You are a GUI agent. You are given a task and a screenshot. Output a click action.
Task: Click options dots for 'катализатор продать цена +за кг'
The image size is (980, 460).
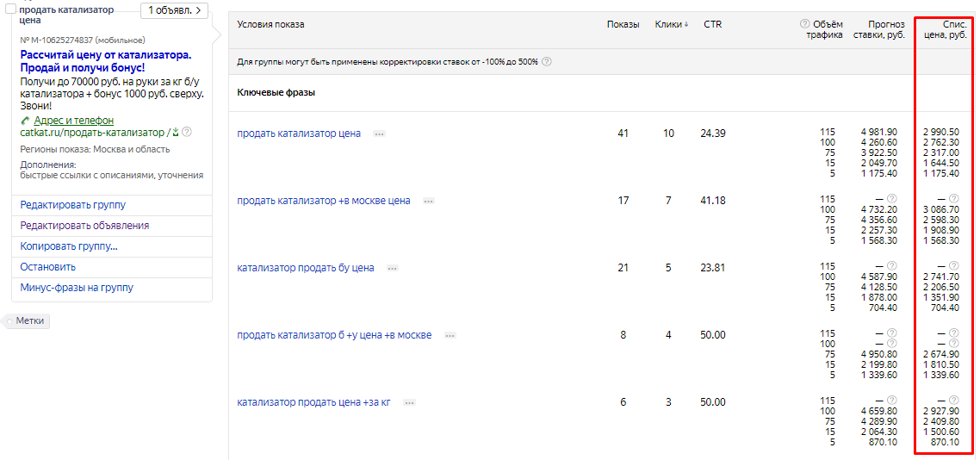point(409,402)
